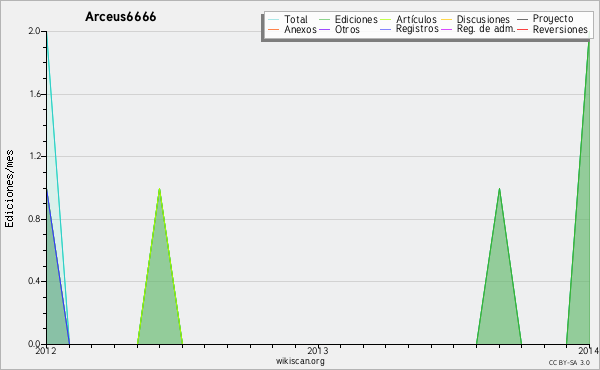Click the green Ediciones line swatch
Viewport: 600px width, 370px height.
pos(324,19)
